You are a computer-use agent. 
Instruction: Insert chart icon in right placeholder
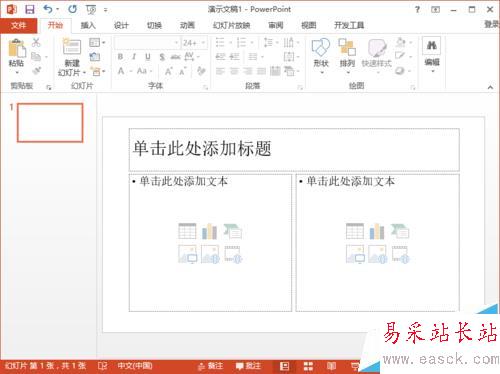(377, 231)
